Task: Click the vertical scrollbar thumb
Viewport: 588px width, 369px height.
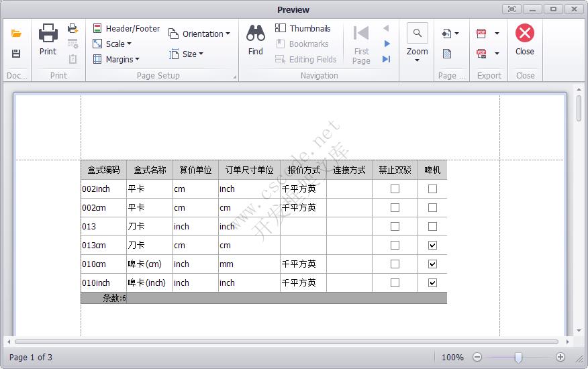Action: 579,108
